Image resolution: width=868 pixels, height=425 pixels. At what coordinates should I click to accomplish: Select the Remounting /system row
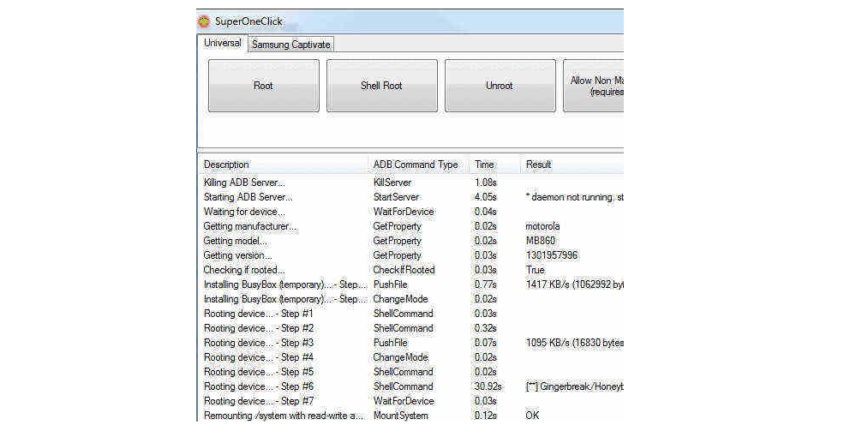point(282,416)
